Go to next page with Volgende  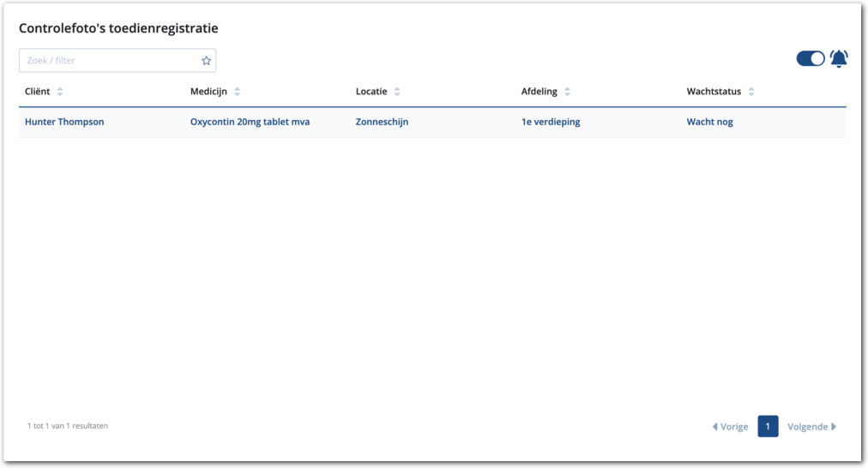click(x=811, y=427)
